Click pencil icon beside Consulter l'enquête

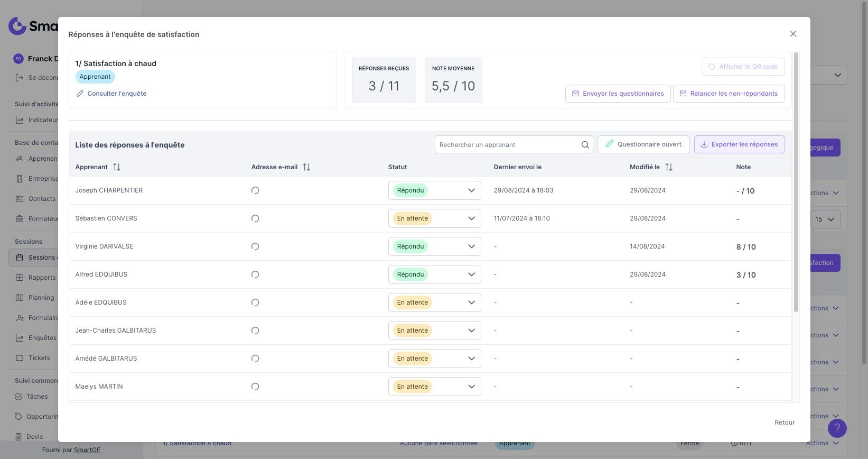click(x=80, y=94)
